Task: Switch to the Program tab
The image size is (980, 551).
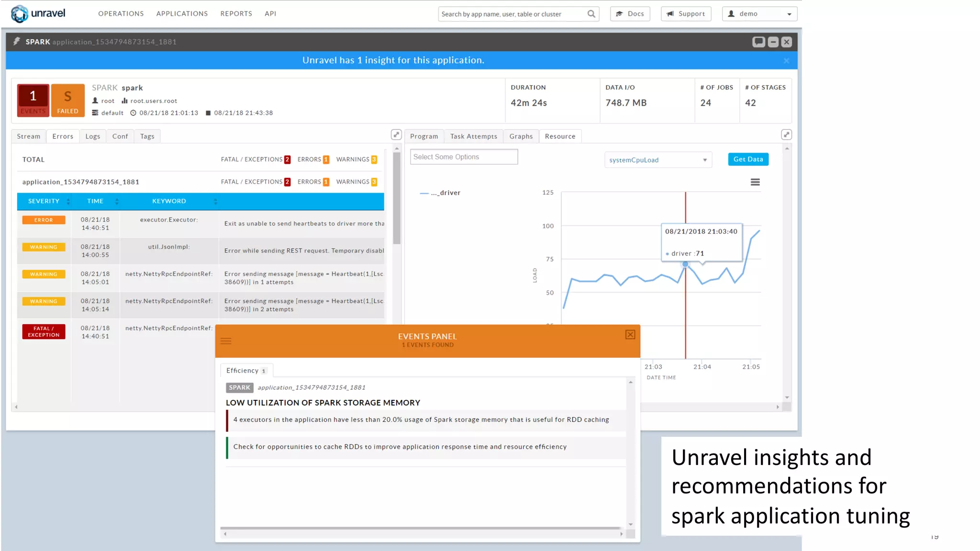Action: pos(424,136)
